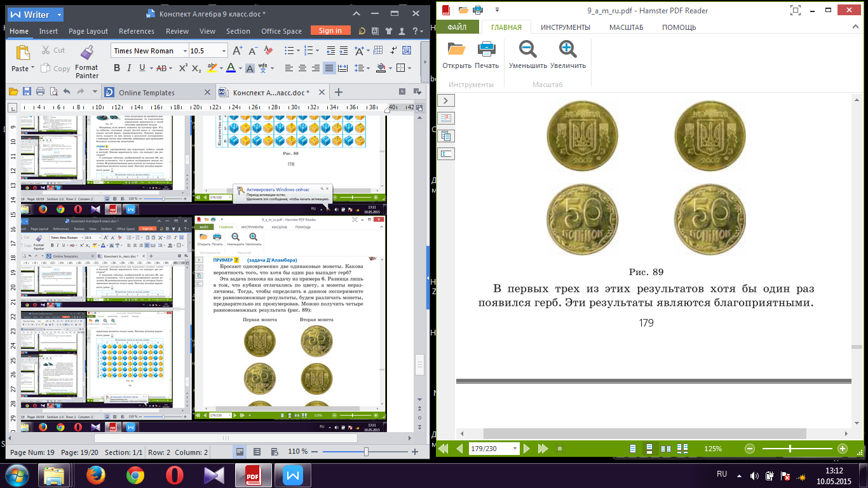
Task: Click Уменьшить zoom out magnifier
Action: pos(528,55)
